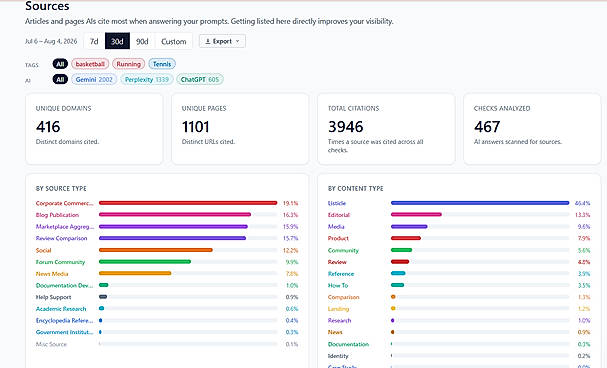Click the Product content type label
The image size is (607, 368).
coord(338,238)
